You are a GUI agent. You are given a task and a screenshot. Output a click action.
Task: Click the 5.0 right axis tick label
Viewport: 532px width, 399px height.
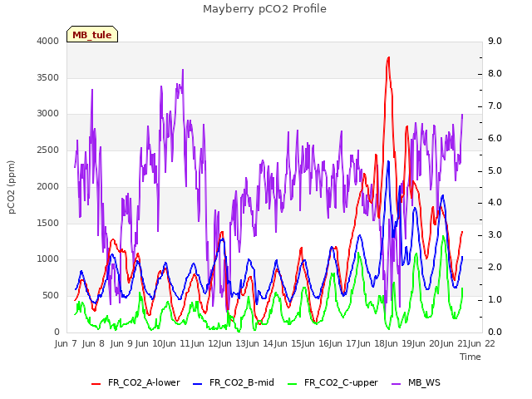click(495, 170)
